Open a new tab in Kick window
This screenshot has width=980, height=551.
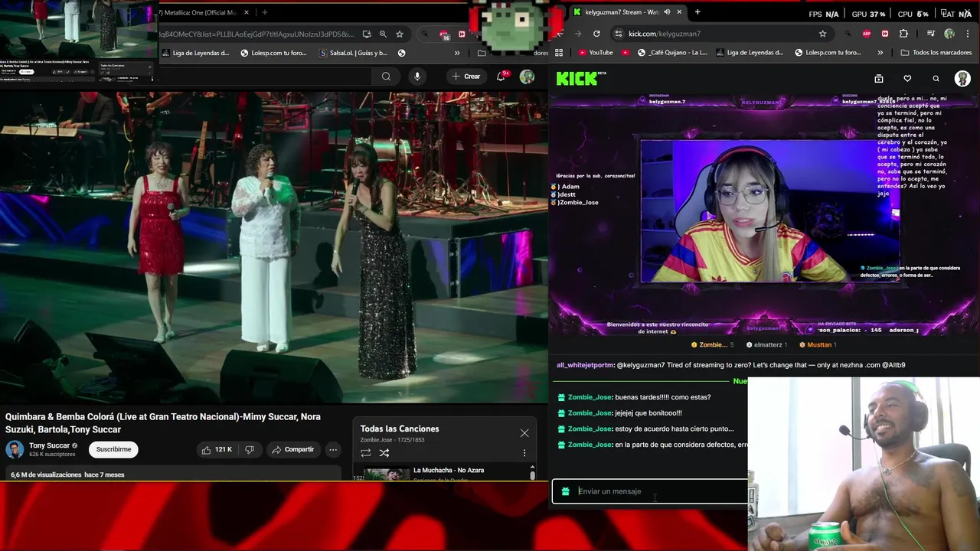697,12
